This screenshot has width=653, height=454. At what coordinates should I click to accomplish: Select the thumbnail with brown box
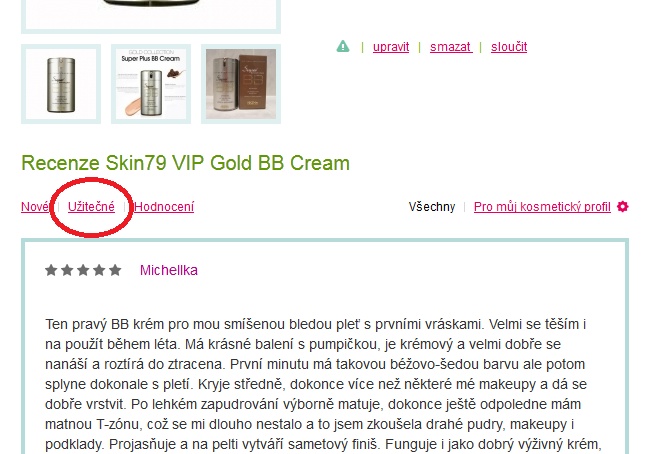(x=241, y=84)
